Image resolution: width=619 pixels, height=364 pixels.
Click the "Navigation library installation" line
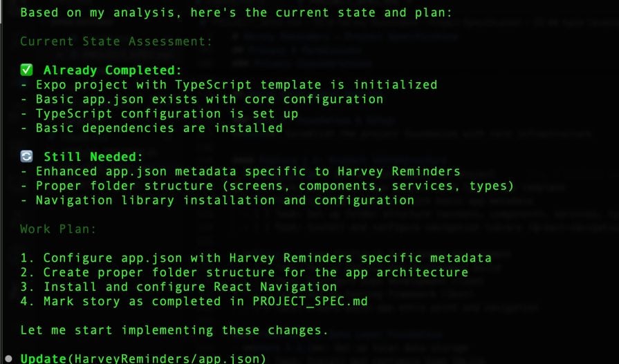pyautogui.click(x=216, y=200)
